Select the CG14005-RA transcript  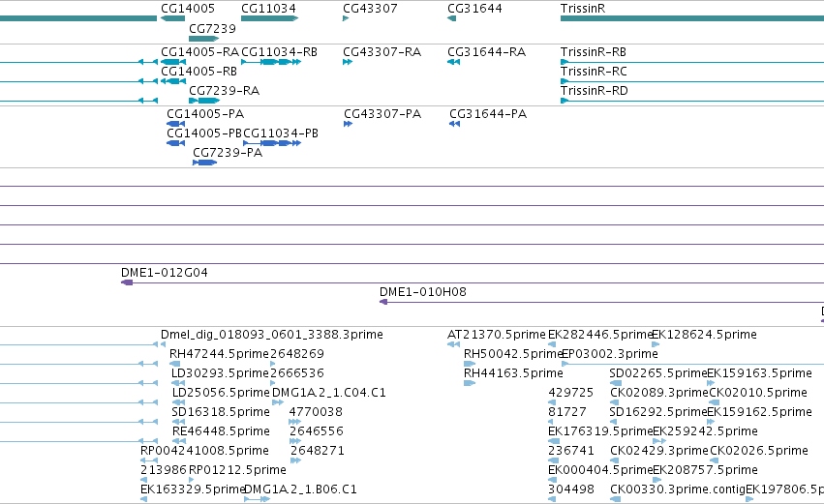point(199,52)
